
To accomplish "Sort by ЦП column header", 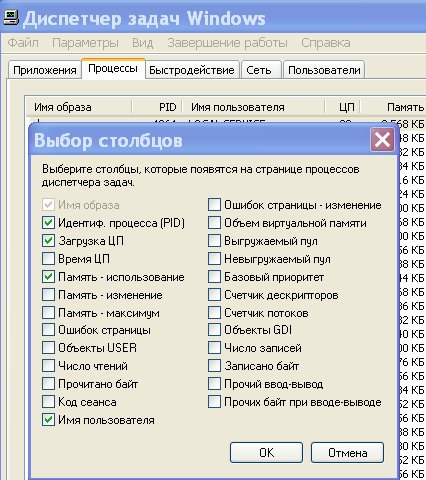I will point(342,107).
